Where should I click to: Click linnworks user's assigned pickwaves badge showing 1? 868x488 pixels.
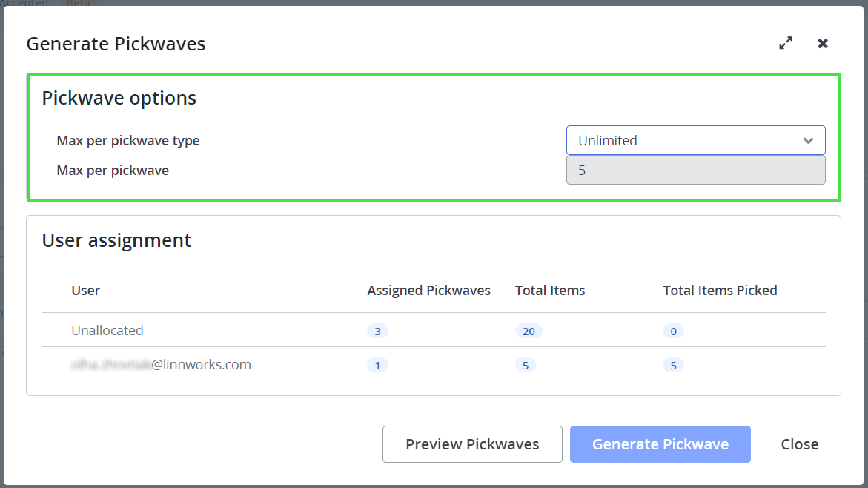[377, 366]
